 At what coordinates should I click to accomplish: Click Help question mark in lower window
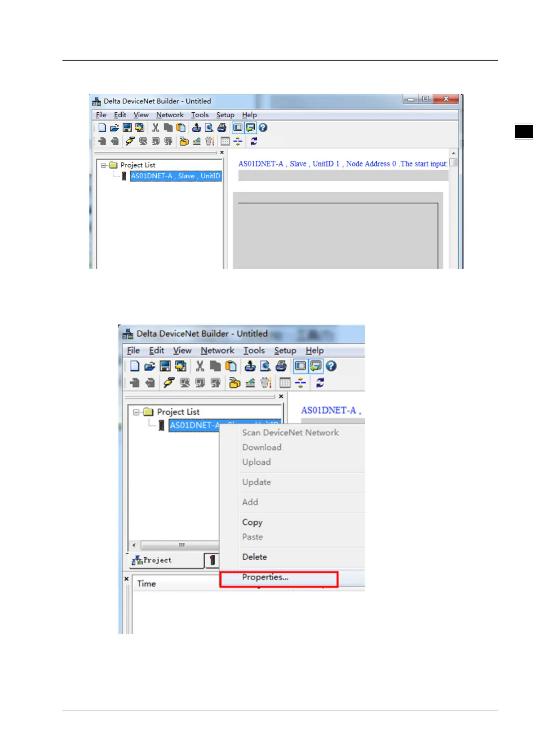tap(331, 366)
